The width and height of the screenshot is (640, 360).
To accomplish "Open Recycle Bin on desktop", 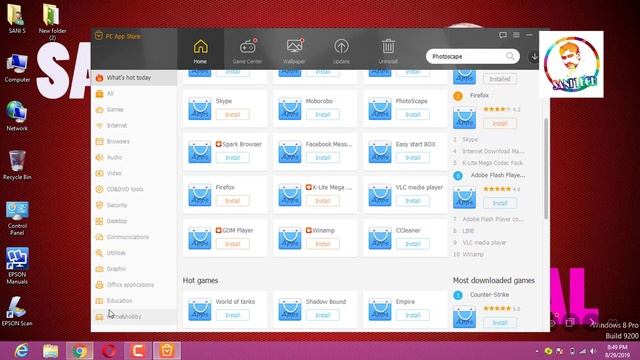I will (17, 165).
